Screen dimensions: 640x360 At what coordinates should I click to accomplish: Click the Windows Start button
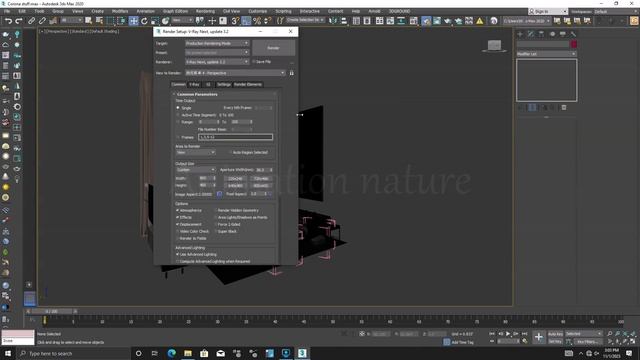coord(7,353)
